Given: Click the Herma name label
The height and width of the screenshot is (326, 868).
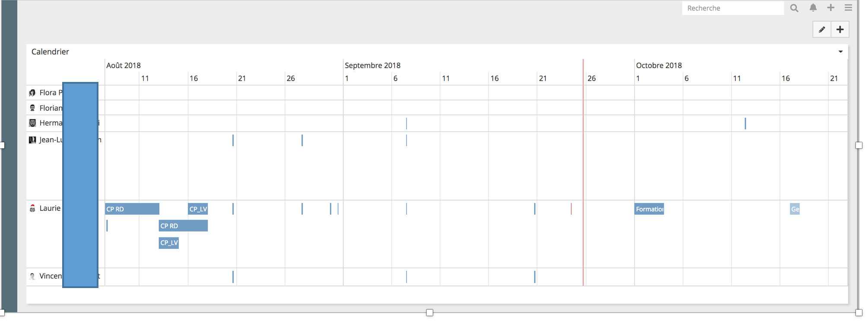Looking at the screenshot, I should [51, 123].
